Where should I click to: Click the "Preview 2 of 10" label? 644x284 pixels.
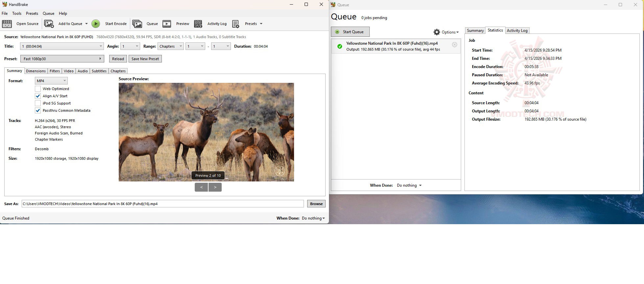click(x=208, y=176)
